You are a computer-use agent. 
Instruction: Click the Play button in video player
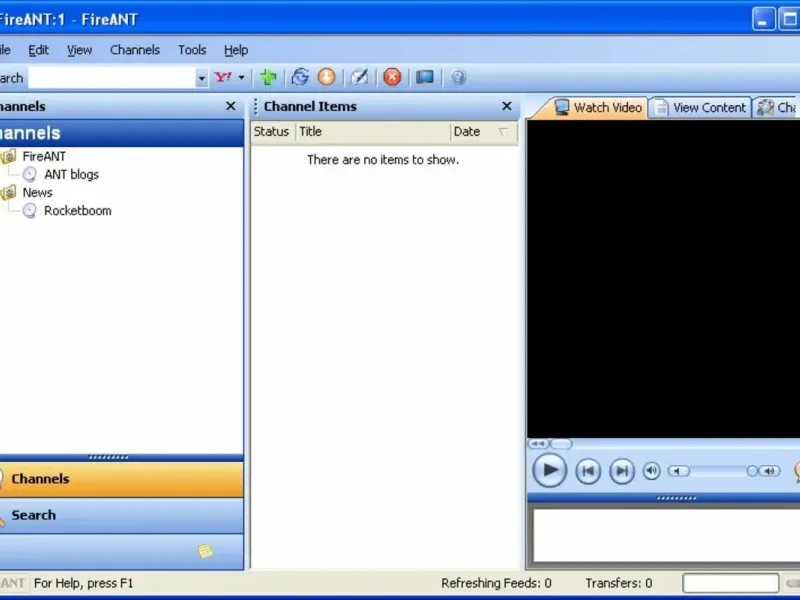pos(549,470)
